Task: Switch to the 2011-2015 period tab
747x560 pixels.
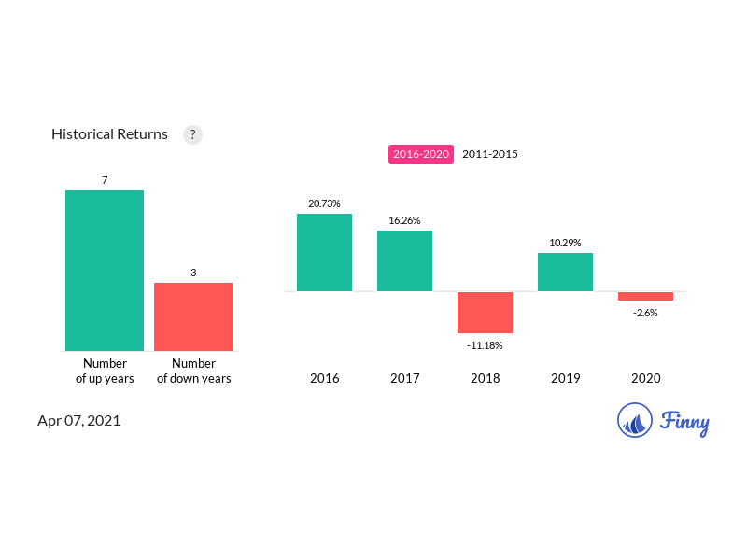Action: point(489,154)
